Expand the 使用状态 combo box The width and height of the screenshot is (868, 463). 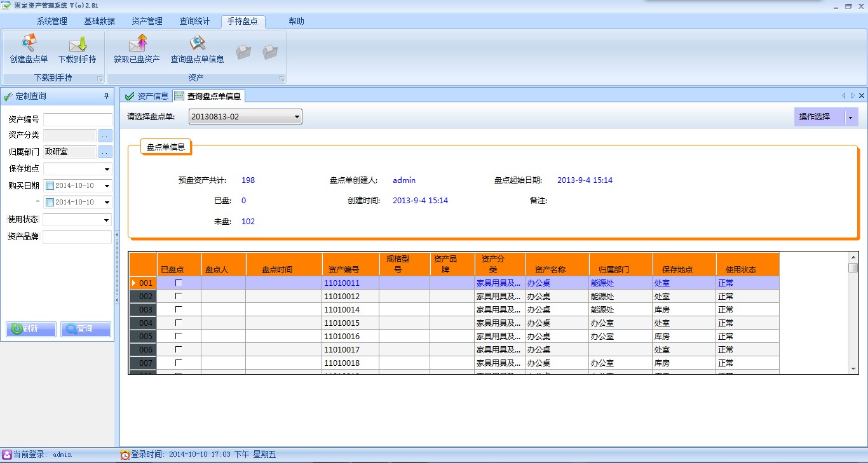coord(107,220)
